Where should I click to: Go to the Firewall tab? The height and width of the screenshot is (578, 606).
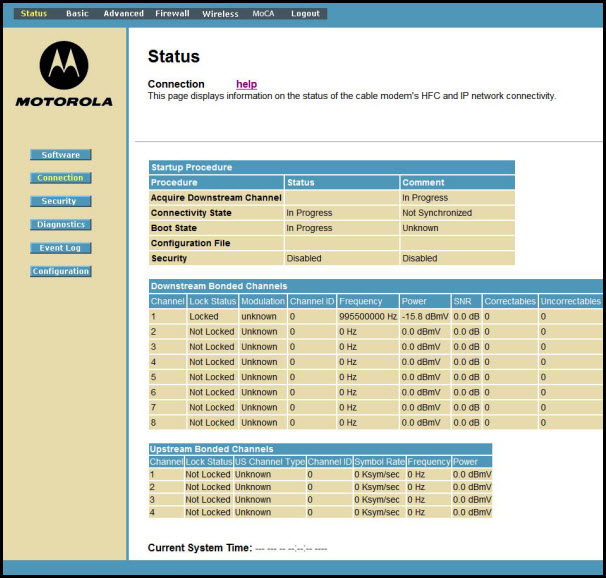[x=172, y=14]
